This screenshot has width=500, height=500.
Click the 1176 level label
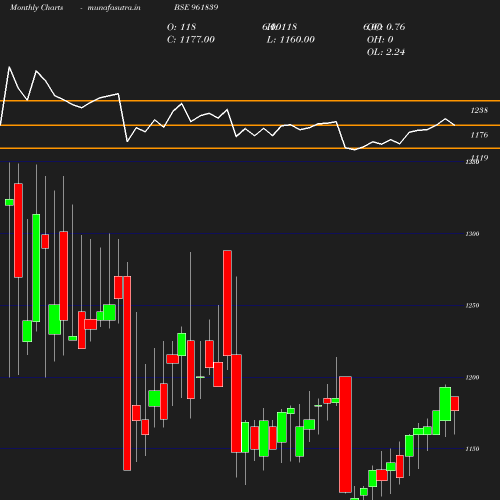click(479, 135)
